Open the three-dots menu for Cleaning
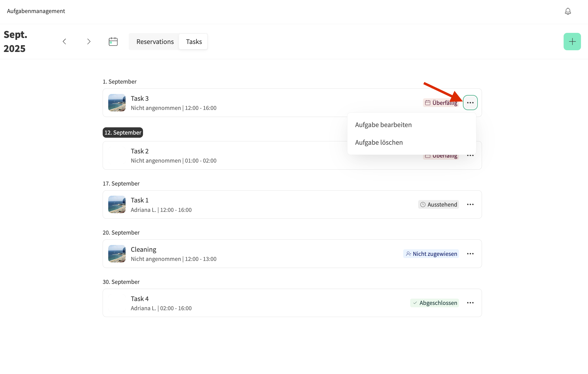 pos(470,254)
